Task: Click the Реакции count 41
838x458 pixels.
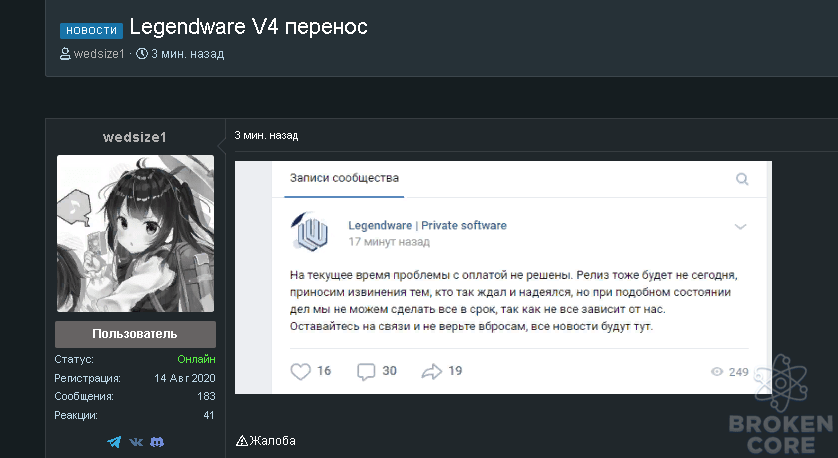Action: click(x=209, y=415)
